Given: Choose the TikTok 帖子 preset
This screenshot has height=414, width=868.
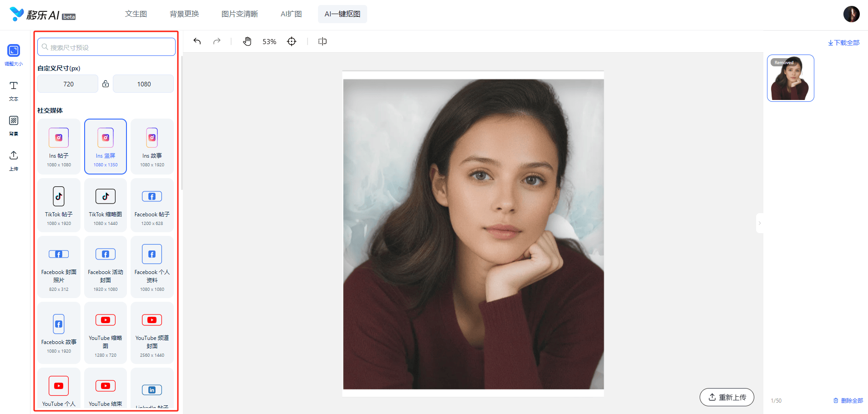Looking at the screenshot, I should [x=59, y=205].
